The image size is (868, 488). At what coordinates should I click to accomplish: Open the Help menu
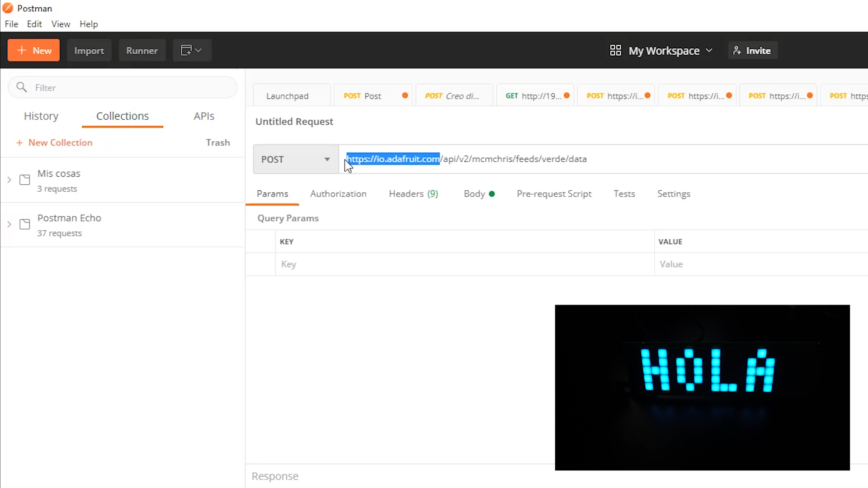coord(89,24)
